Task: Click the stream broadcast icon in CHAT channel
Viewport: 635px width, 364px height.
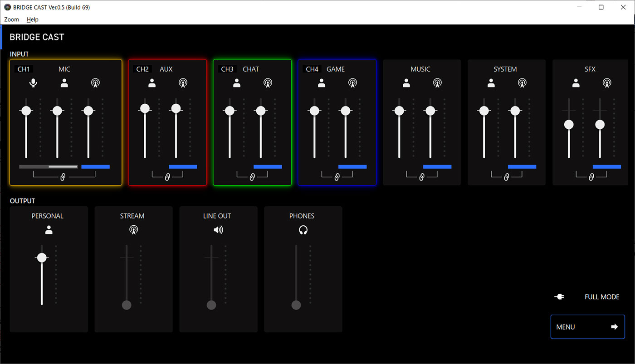Action: coord(268,83)
